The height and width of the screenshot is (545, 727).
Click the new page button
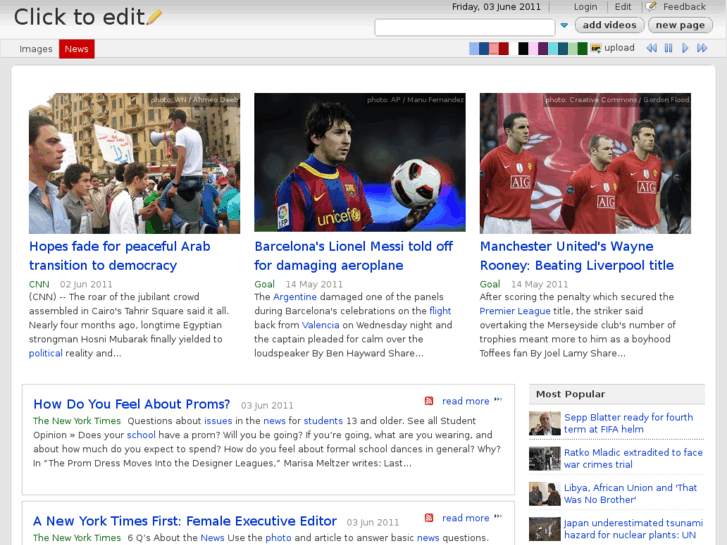click(680, 25)
